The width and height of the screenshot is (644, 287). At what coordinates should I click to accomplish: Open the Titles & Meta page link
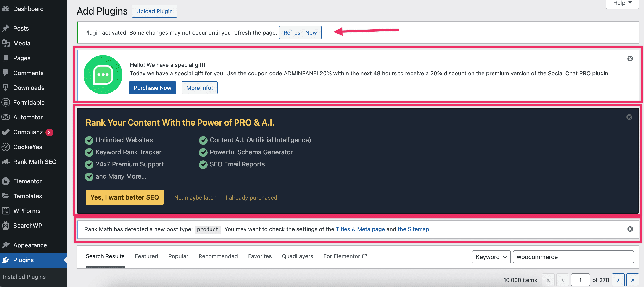tap(360, 229)
